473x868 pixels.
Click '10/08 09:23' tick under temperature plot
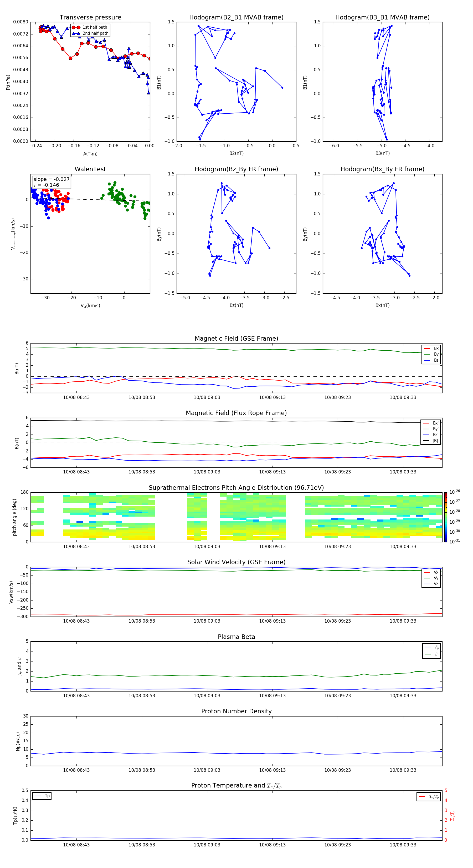pyautogui.click(x=337, y=845)
